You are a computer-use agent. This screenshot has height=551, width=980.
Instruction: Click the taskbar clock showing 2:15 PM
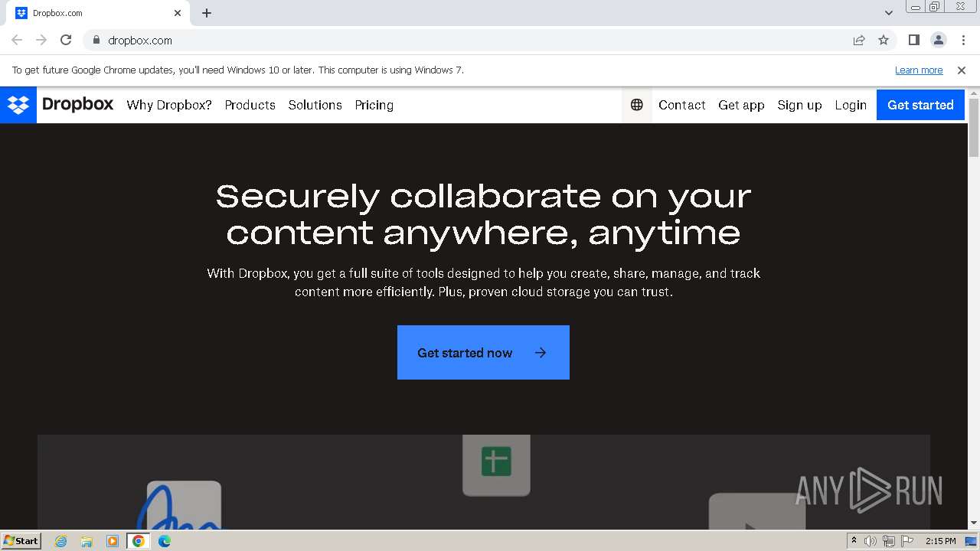click(940, 541)
